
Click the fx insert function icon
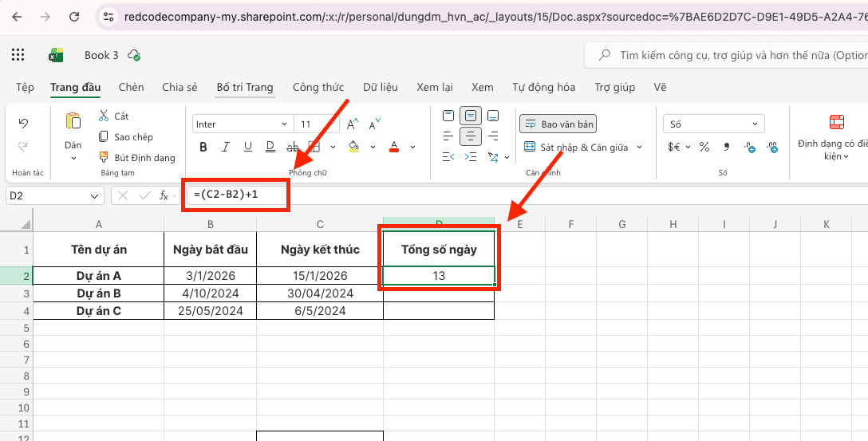[164, 195]
